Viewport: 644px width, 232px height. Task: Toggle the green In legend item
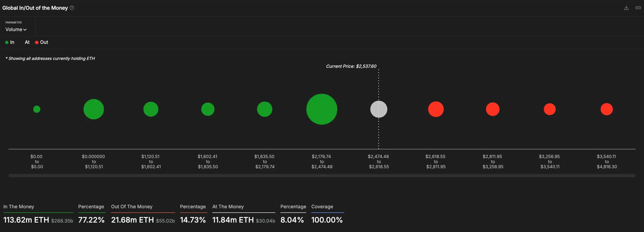coord(10,42)
